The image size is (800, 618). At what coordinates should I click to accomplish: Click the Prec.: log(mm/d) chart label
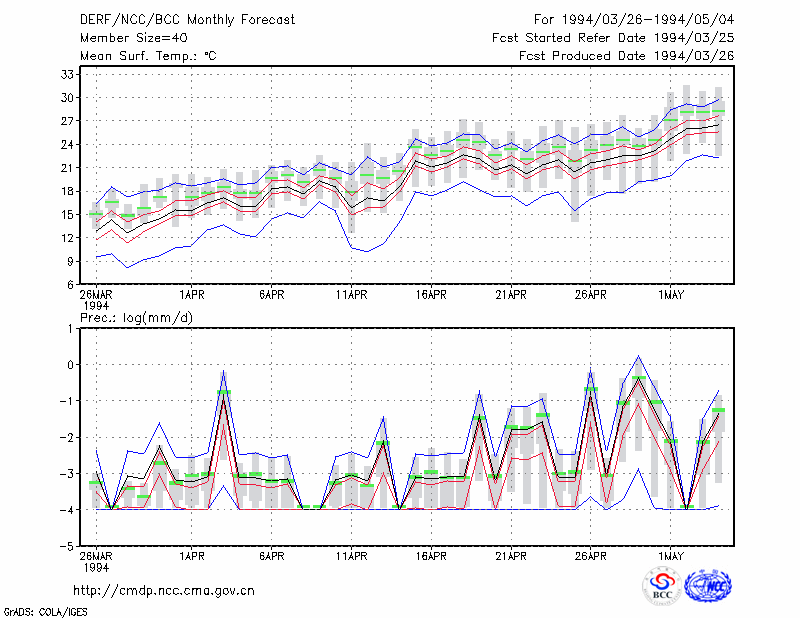(136, 318)
